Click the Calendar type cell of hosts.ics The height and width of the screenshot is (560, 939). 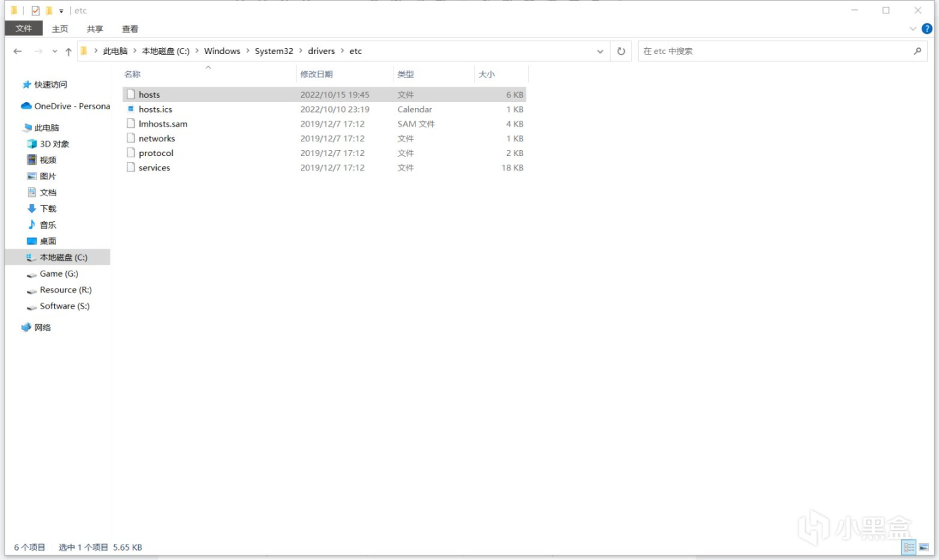(x=415, y=109)
